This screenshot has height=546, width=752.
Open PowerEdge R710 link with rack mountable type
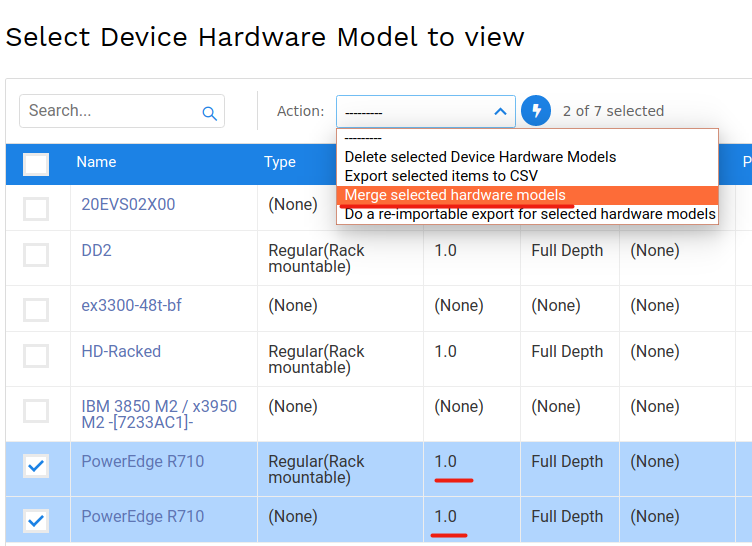142,461
